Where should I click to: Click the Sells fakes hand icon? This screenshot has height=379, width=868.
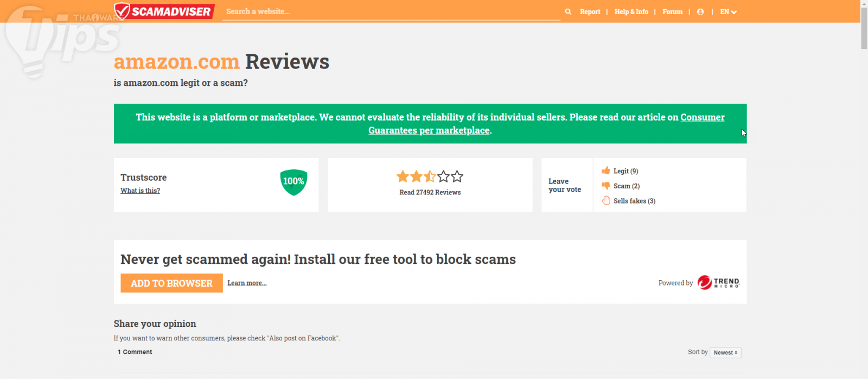tap(606, 200)
